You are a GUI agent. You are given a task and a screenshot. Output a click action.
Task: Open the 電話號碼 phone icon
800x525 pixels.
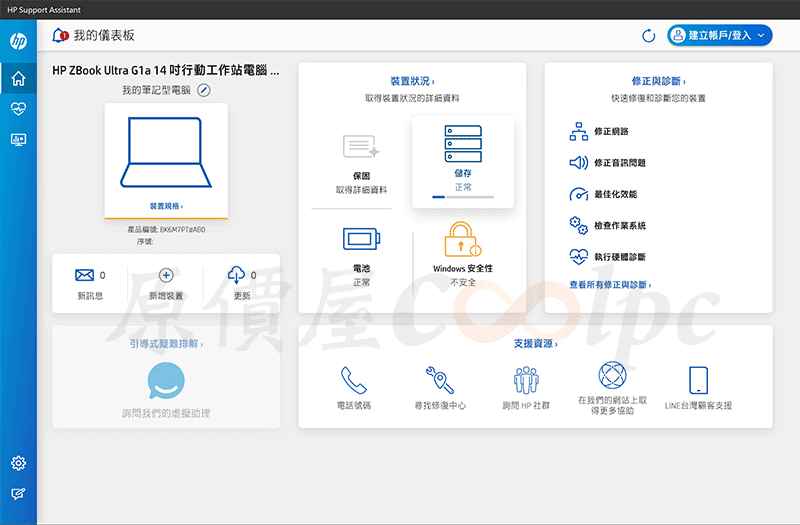click(354, 381)
